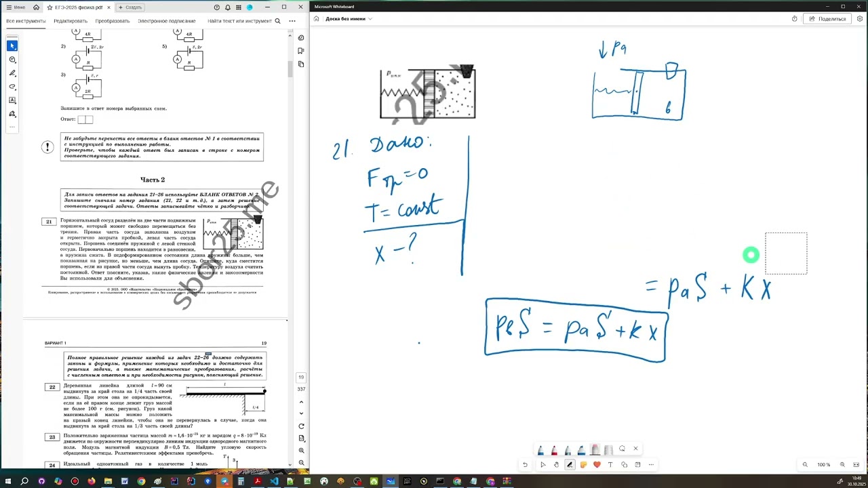The height and width of the screenshot is (488, 868).
Task: Select the lasso select tool in tray
Action: click(x=622, y=449)
